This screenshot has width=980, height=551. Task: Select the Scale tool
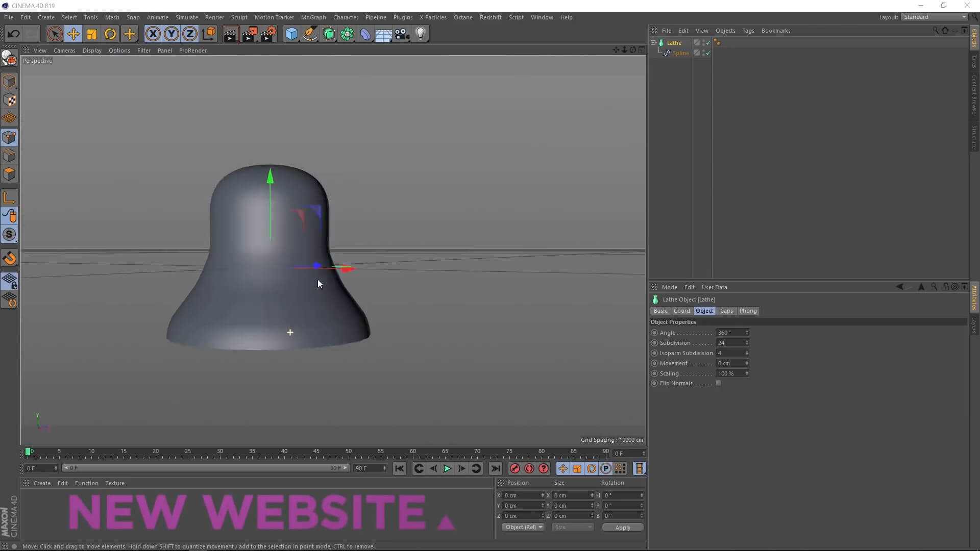(91, 34)
